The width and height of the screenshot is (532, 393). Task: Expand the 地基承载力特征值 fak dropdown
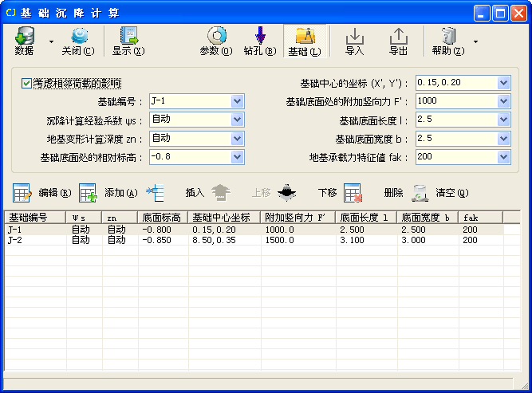tap(503, 157)
